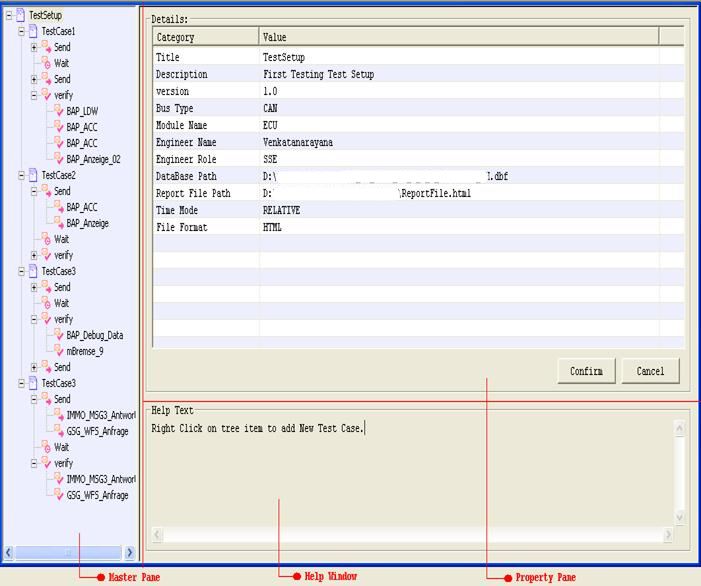
Task: Click the TestSetup root document icon
Action: click(x=21, y=15)
